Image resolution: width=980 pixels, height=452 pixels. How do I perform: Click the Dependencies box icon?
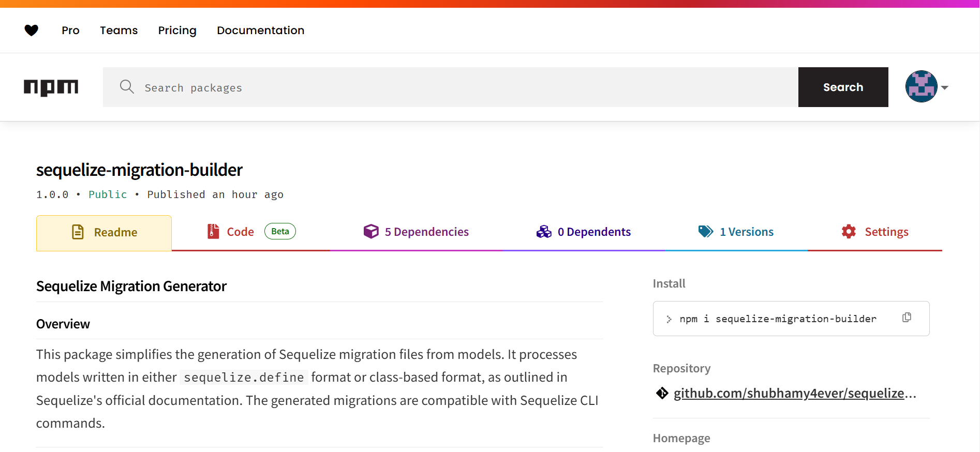371,232
